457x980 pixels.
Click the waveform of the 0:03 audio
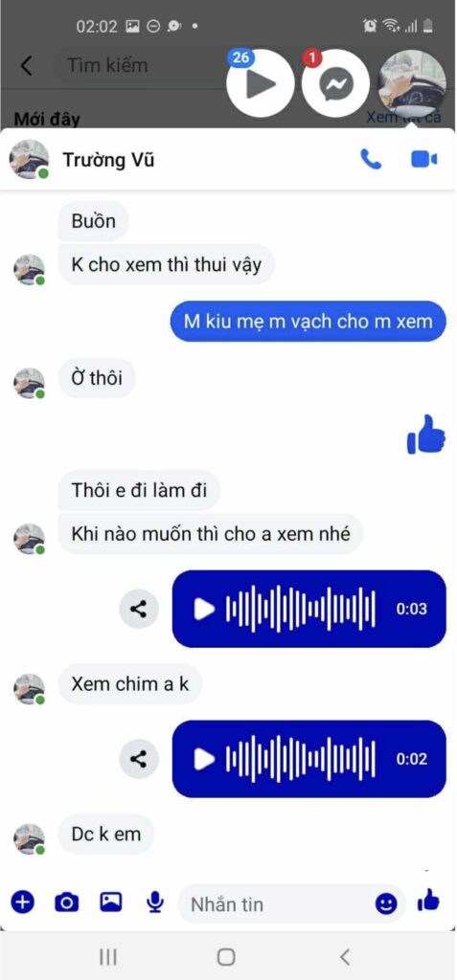[301, 609]
